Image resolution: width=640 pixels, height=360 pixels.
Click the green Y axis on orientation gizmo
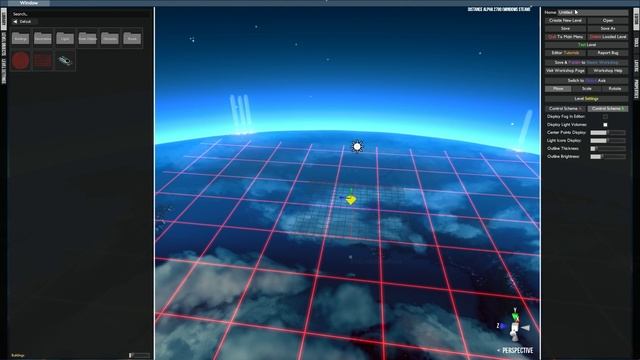coord(515,315)
